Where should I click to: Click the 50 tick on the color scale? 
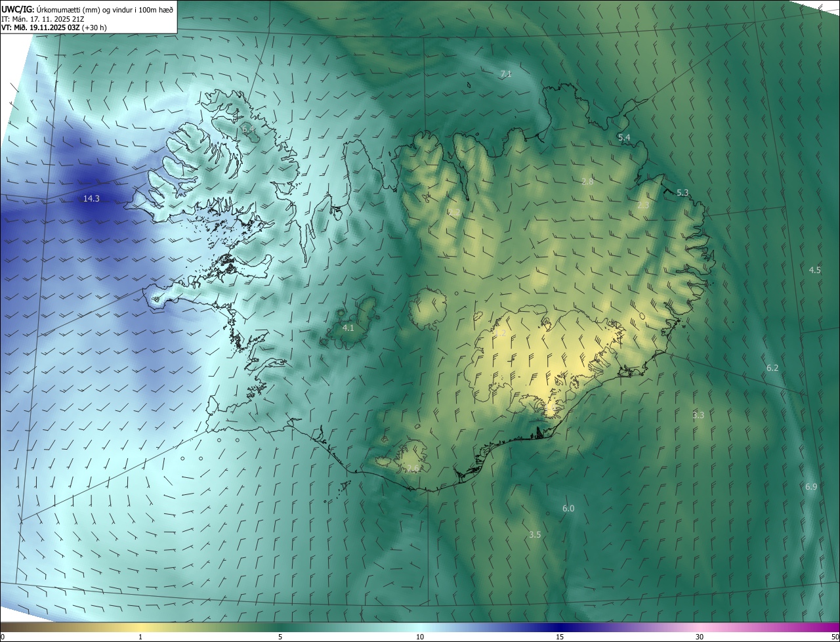(x=835, y=637)
